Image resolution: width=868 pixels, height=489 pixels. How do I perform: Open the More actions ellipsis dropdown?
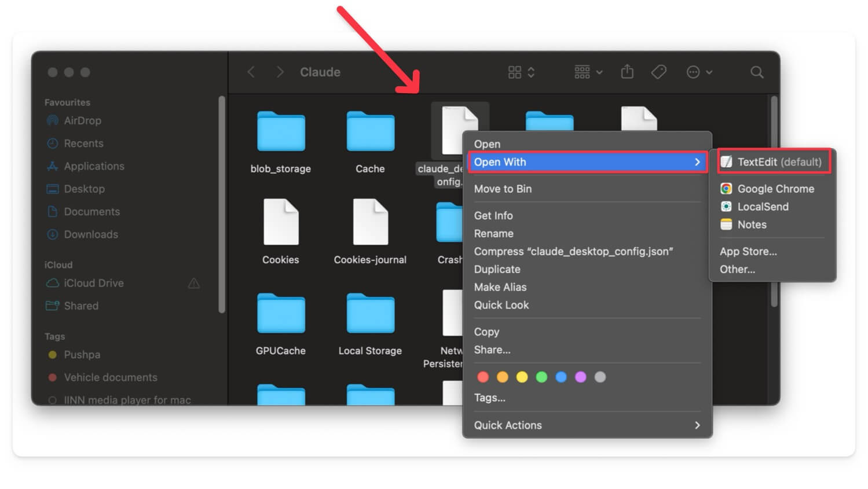click(699, 72)
